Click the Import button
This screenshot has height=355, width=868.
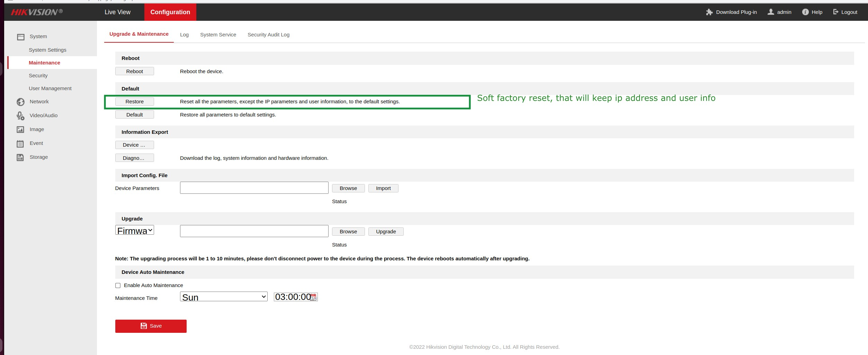[383, 188]
